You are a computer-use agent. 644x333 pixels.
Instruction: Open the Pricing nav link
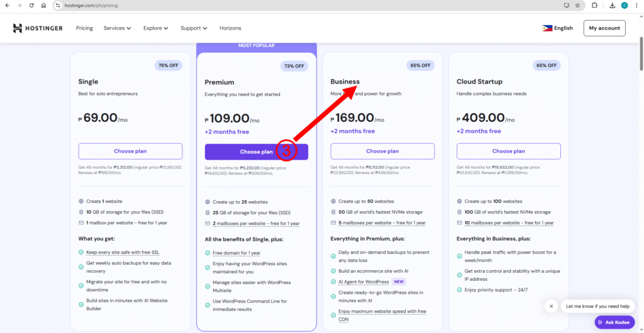(85, 28)
